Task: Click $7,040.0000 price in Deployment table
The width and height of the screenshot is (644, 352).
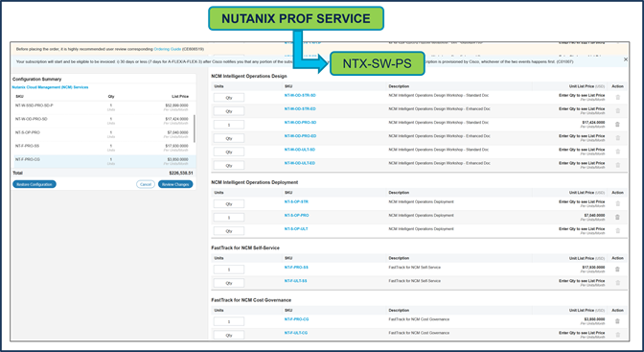Action: tap(594, 216)
